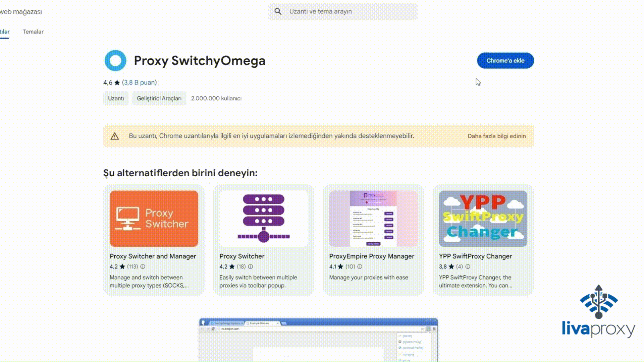The width and height of the screenshot is (644, 362).
Task: Open the ProxyEmpire Proxy Manager title
Action: [x=372, y=256]
